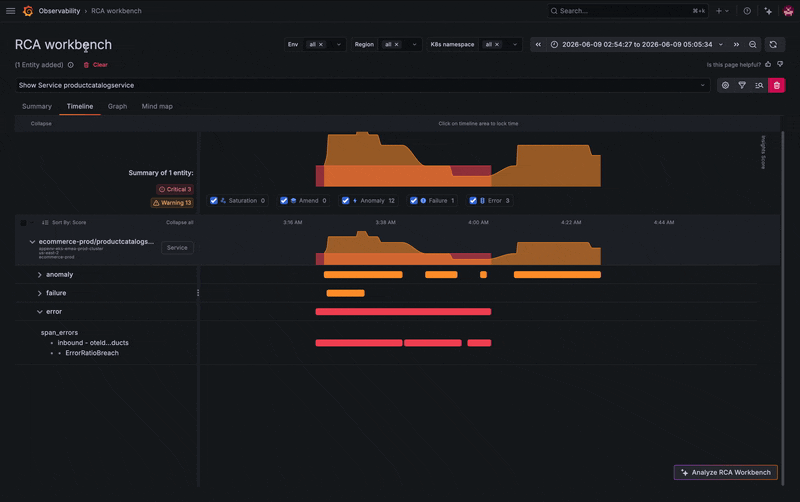Open the sparkle AI assistant icon
Viewport: 800px width, 502px height.
[x=768, y=11]
